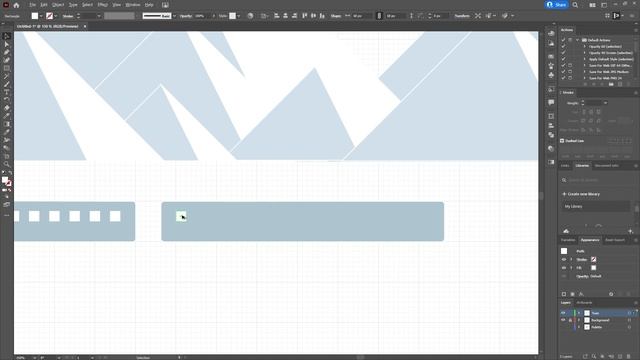Screen dimensions: 640x360
Task: Close the Untitled-7 document tab
Action: pyautogui.click(x=85, y=26)
